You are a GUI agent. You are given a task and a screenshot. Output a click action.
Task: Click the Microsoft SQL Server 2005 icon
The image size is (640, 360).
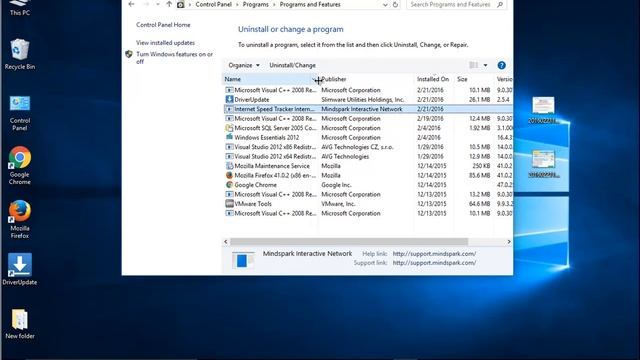229,128
